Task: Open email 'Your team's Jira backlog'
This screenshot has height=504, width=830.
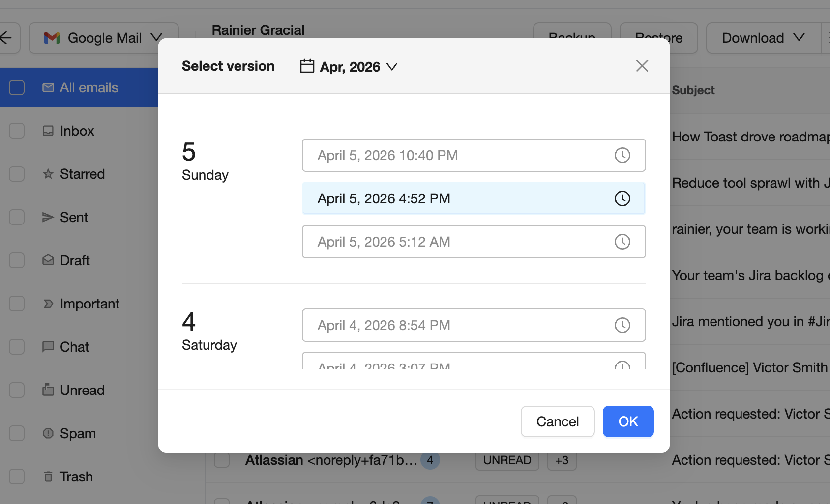Action: (750, 275)
